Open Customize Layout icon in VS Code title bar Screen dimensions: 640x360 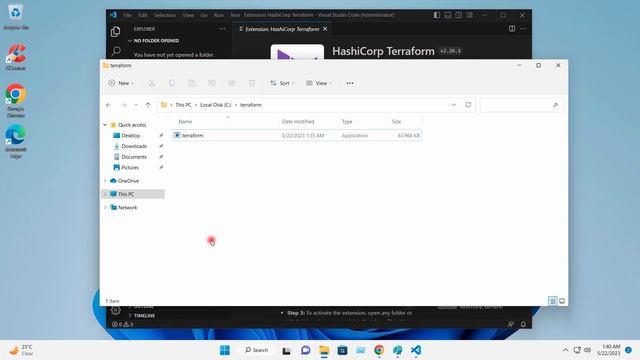[470, 15]
